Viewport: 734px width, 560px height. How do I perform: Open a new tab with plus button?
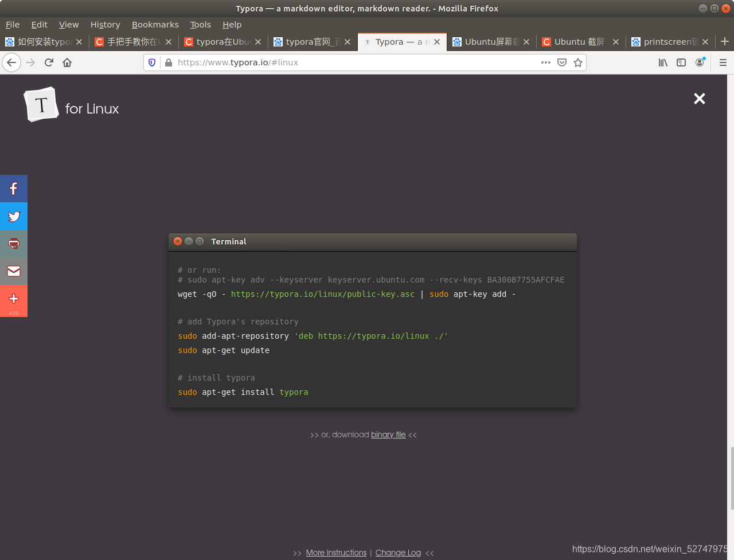[x=725, y=41]
